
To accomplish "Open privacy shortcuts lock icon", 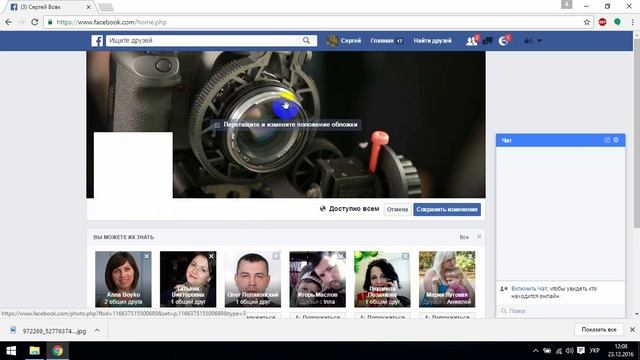I will pyautogui.click(x=528, y=41).
